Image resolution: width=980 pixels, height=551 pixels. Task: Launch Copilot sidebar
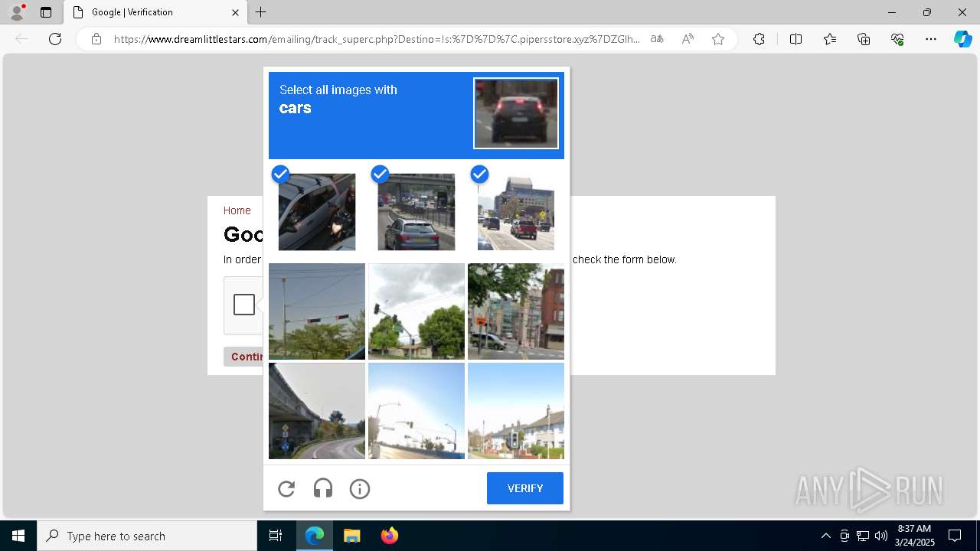click(962, 39)
